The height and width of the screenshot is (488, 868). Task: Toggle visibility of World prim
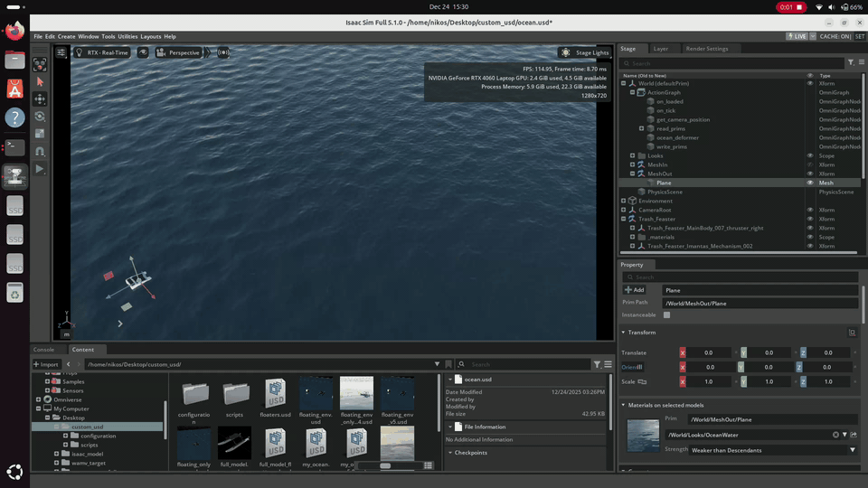pyautogui.click(x=810, y=83)
